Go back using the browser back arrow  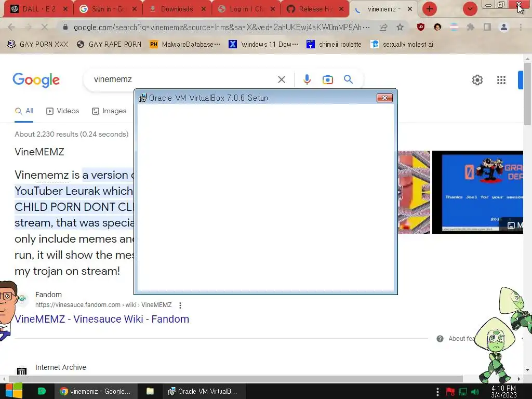11,27
